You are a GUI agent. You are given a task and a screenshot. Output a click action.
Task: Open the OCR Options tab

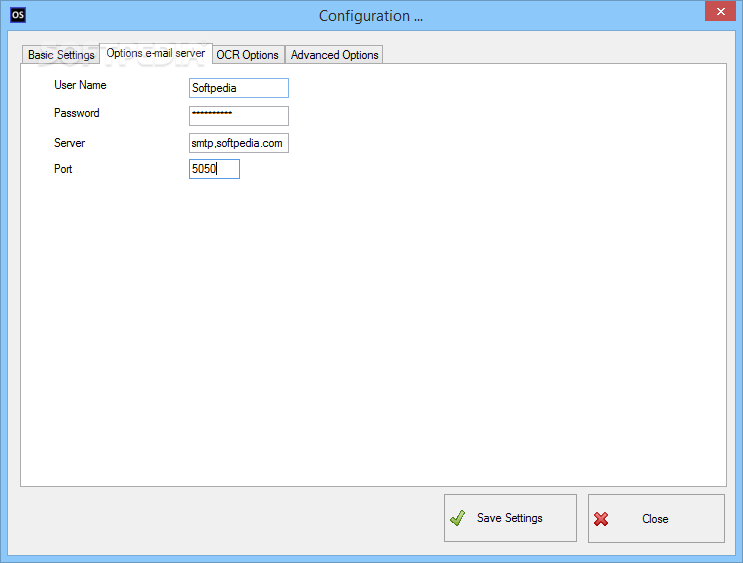click(x=248, y=55)
